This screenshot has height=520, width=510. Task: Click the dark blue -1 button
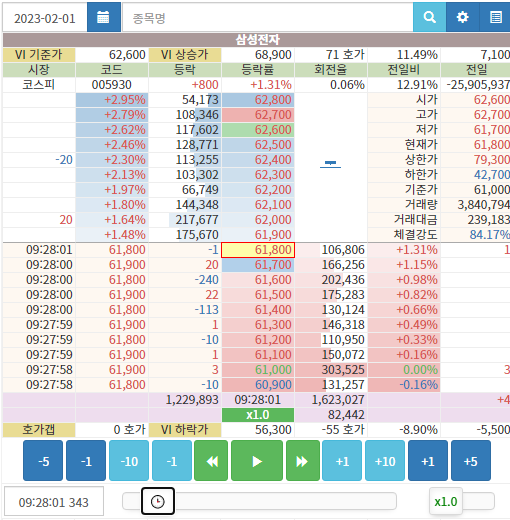click(x=86, y=461)
